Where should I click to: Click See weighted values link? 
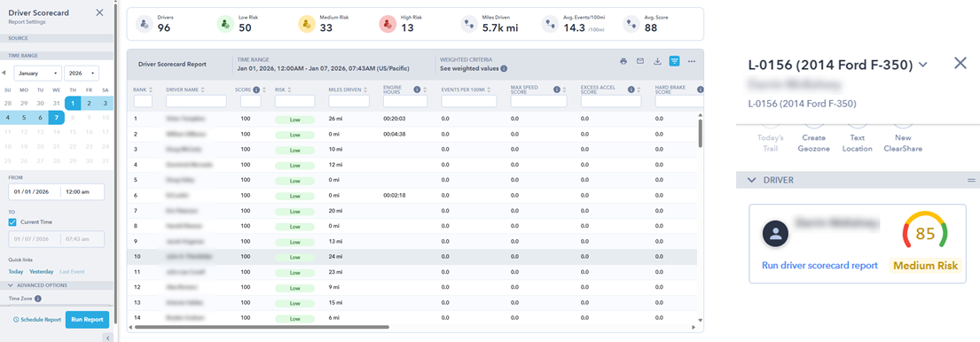pyautogui.click(x=469, y=68)
